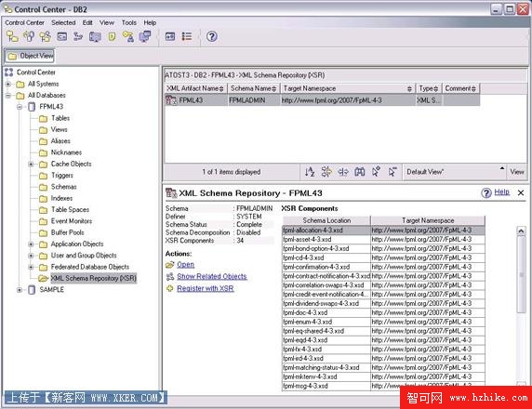This screenshot has height=409, width=532.
Task: Expand the User and Group Objects folder
Action: 31,256
